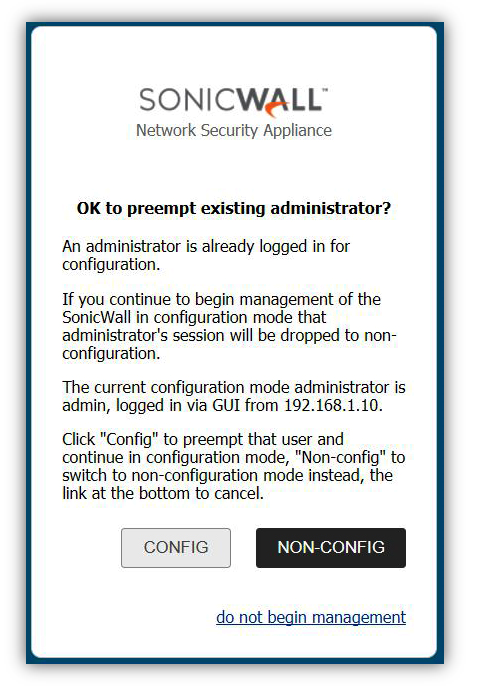Select the 'Network Security Appliance' subtitle
The height and width of the screenshot is (695, 477).
tap(234, 130)
